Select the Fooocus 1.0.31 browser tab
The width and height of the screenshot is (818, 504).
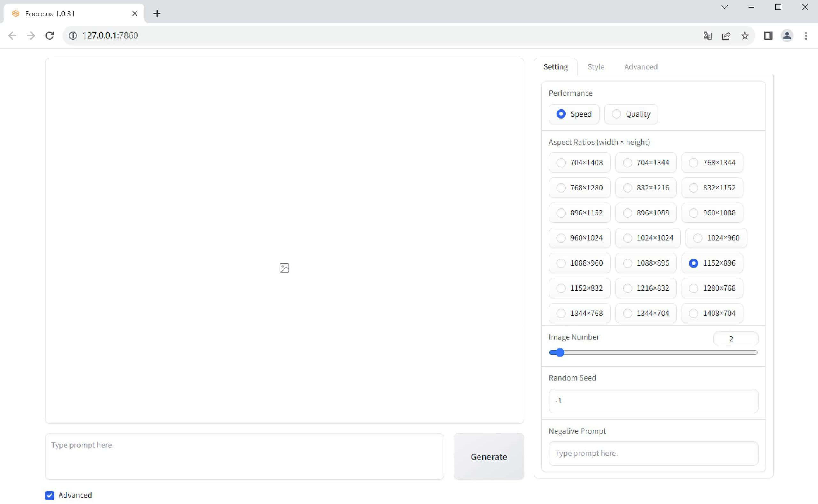tap(74, 14)
